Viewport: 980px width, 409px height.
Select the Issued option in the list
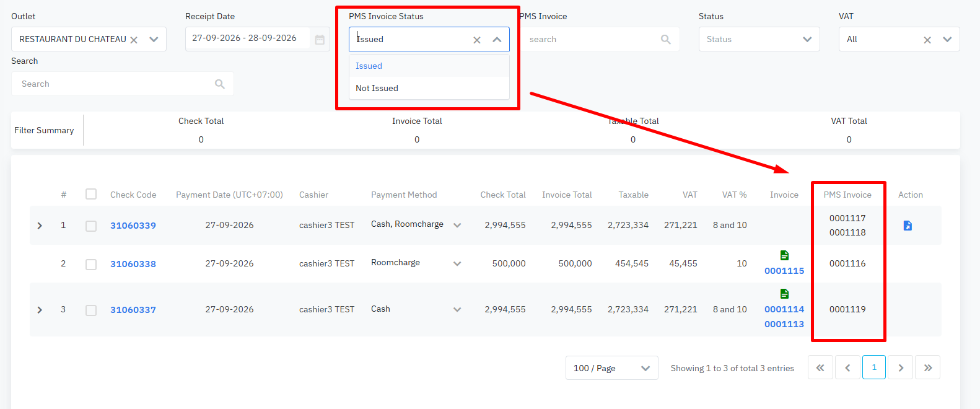tap(429, 66)
